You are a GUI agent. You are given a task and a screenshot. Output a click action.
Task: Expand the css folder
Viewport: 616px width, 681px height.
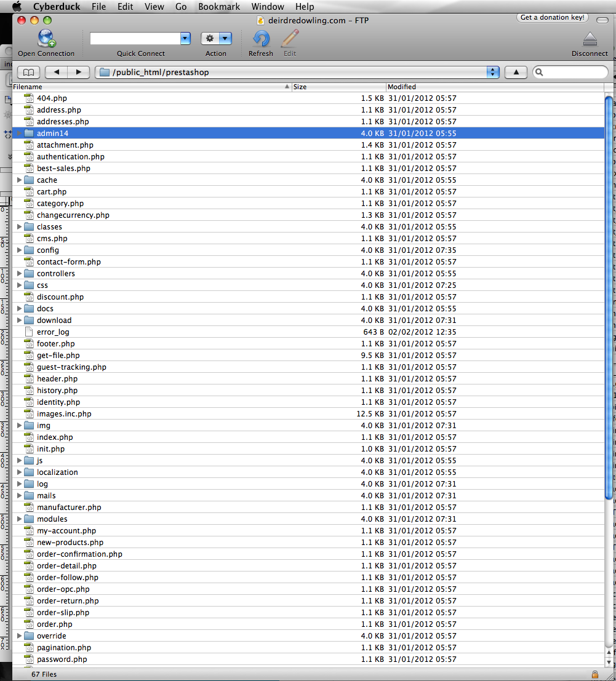click(x=19, y=285)
